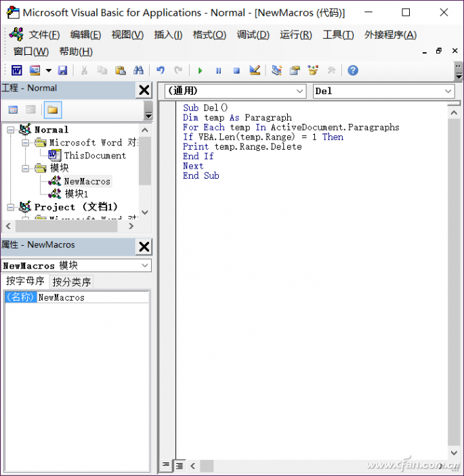The width and height of the screenshot is (464, 476).
Task: Click the Find binoculars icon
Action: tap(138, 70)
